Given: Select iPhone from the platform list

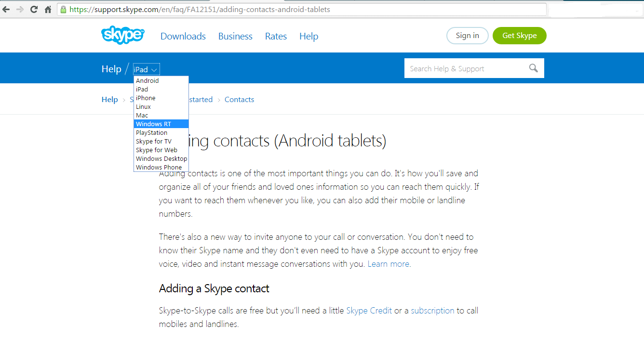Looking at the screenshot, I should pos(161,98).
